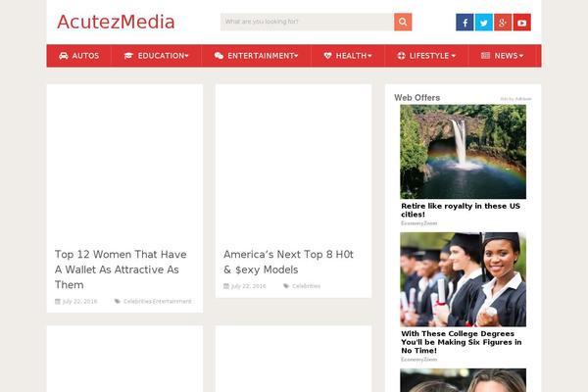
Task: Click tag icon under Top 12 Women post
Action: point(118,301)
